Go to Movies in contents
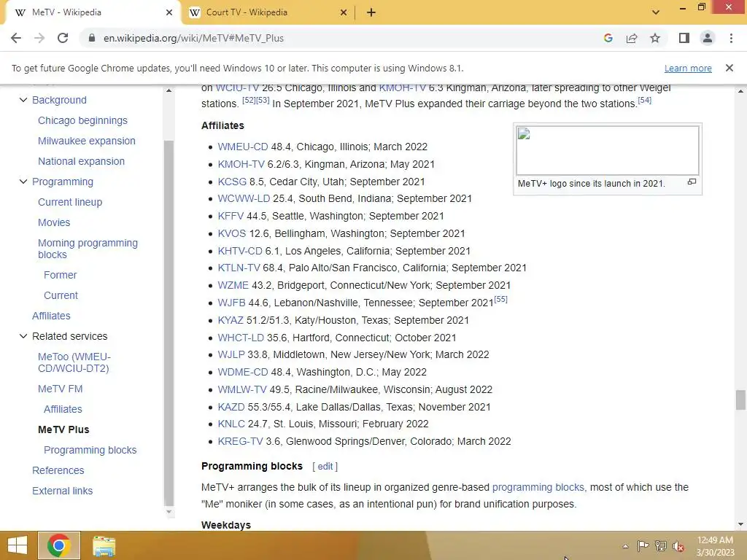747x560 pixels. (x=54, y=222)
